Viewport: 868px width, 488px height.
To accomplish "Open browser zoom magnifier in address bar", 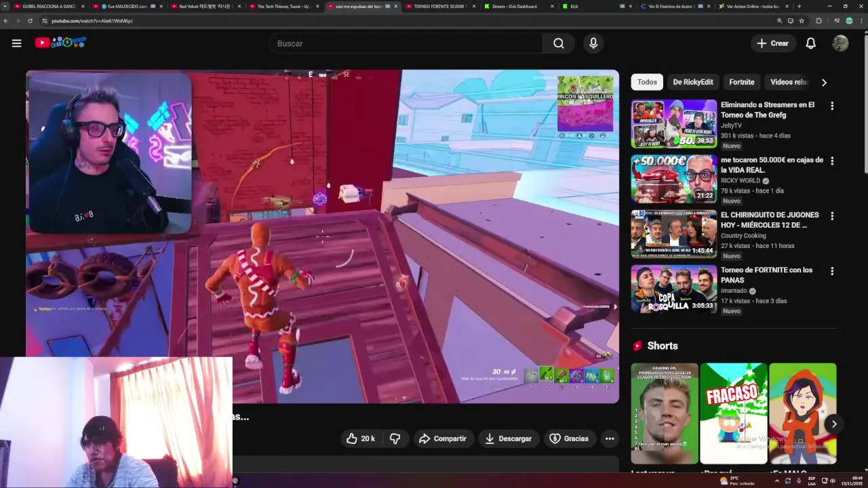I will pos(779,21).
